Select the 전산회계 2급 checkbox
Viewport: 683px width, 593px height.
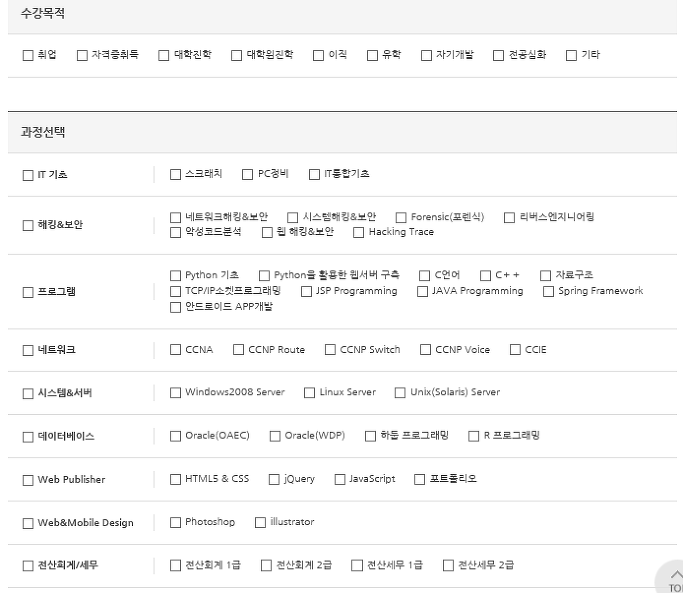tap(267, 566)
